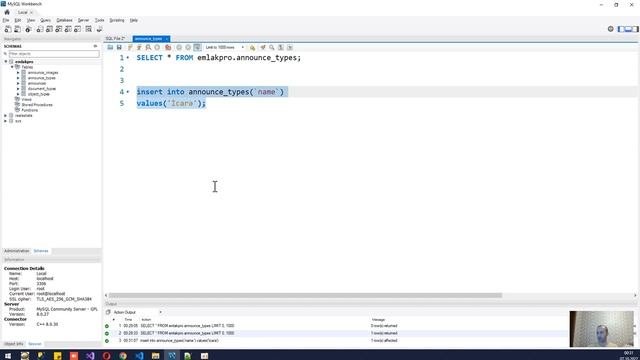The width and height of the screenshot is (640, 360).
Task: Click the create new view toolbar icon
Action: (59, 29)
